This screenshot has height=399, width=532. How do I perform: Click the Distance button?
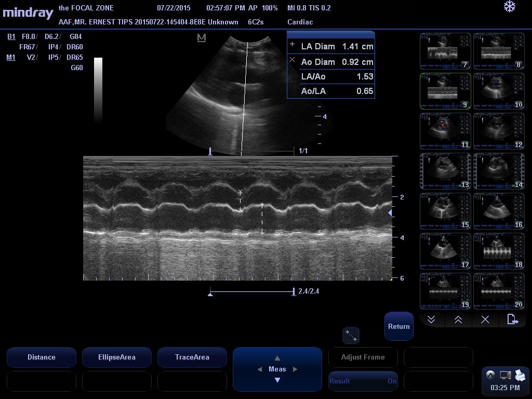(x=42, y=357)
